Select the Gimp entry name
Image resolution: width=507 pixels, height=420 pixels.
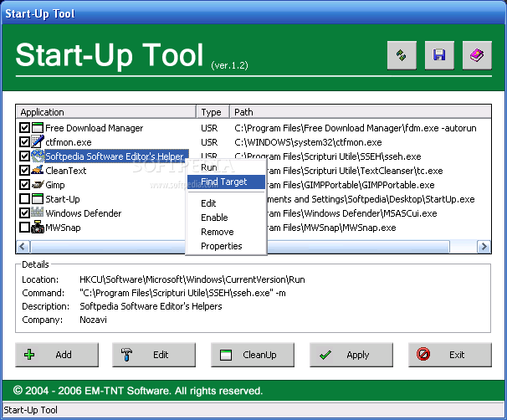55,185
